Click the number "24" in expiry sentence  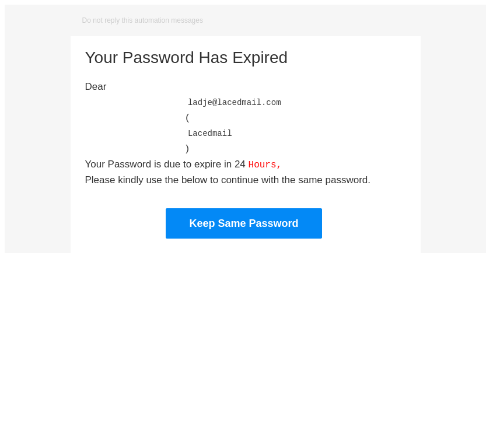coord(240,164)
